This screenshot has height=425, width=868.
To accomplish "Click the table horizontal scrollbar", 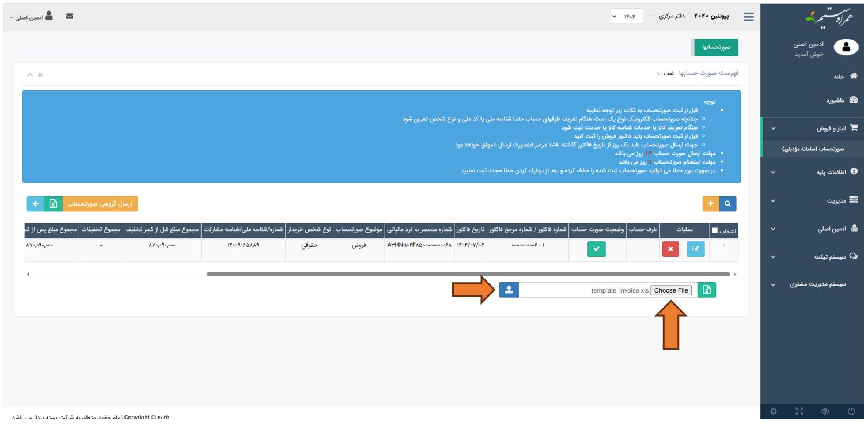I will point(468,274).
